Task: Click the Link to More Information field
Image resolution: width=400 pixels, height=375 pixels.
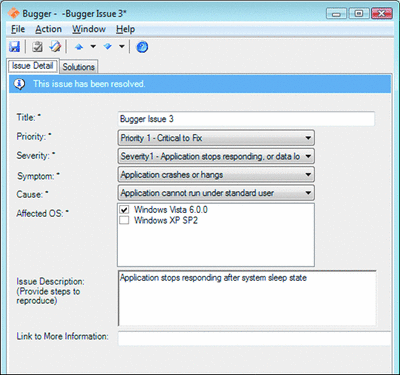Action: tap(254, 338)
